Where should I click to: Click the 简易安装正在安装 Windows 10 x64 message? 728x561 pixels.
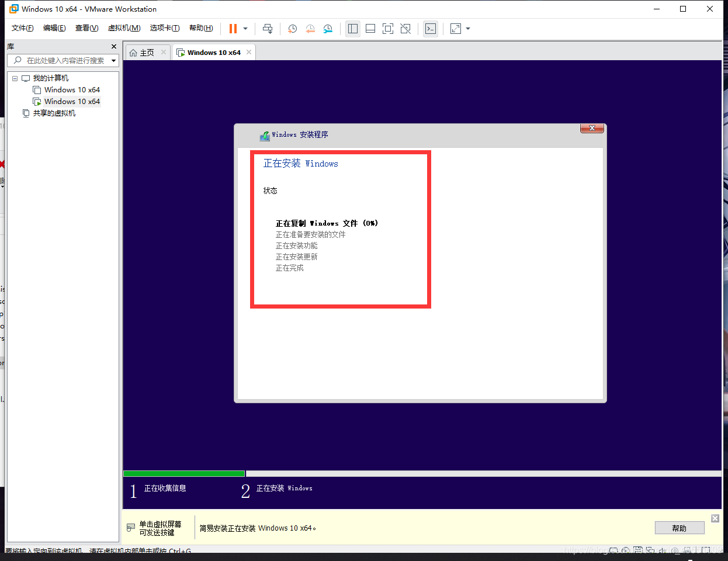258,528
